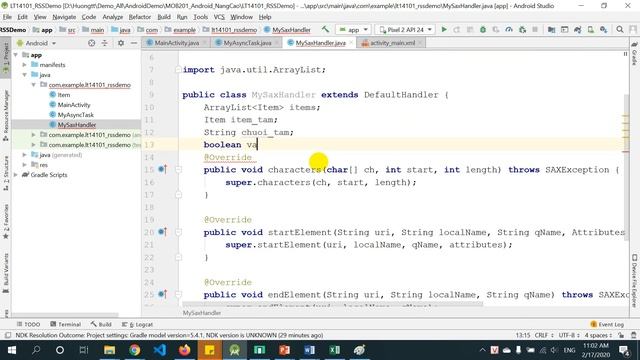Open PowerPoint from the taskbar

(x=284, y=350)
